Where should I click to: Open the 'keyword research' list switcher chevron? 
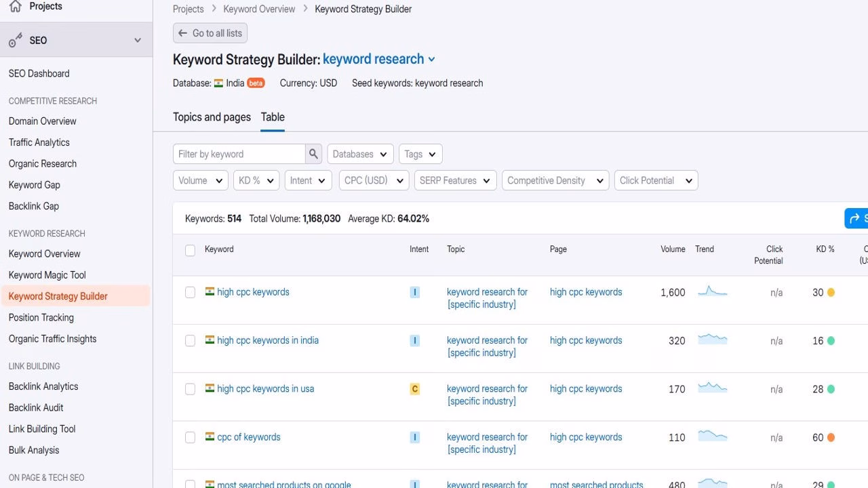tap(432, 60)
